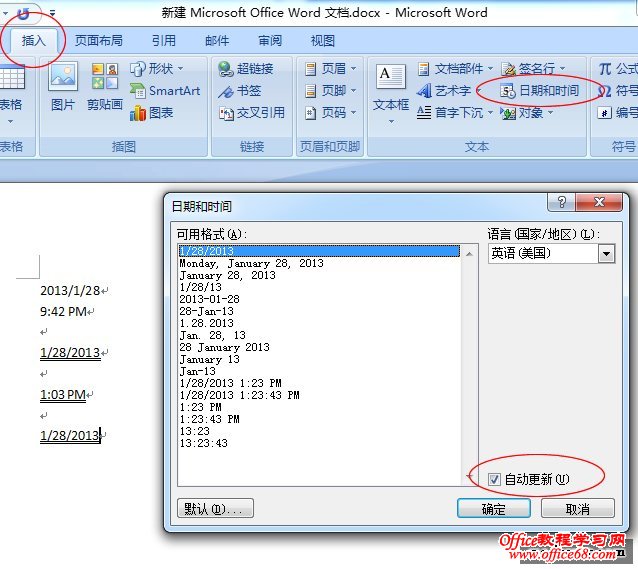Insert a 图表 chart

point(151,112)
